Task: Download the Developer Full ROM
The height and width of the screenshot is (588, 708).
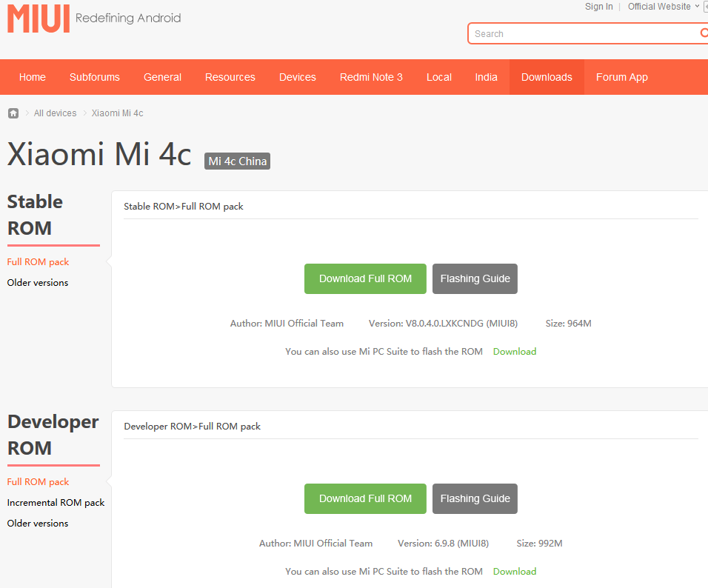Action: tap(365, 498)
